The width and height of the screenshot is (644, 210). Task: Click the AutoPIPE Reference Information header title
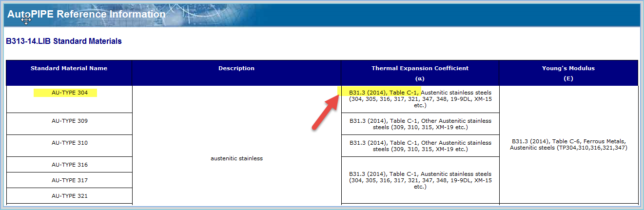[x=86, y=14]
